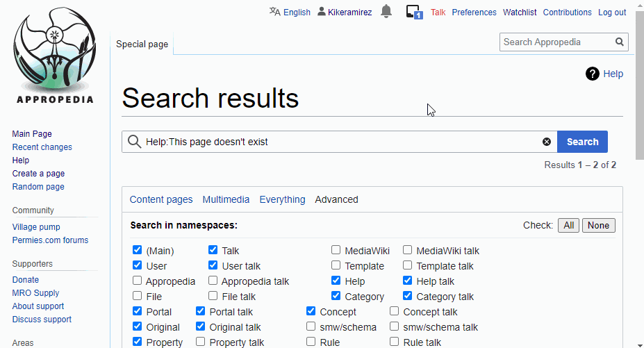Click the None check button
This screenshot has height=348, width=644.
pos(598,225)
